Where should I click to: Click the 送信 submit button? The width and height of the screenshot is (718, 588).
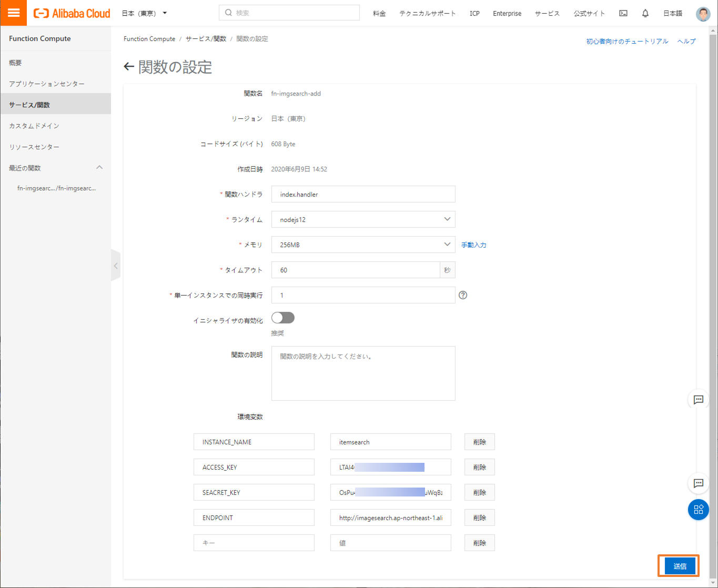[x=680, y=566]
